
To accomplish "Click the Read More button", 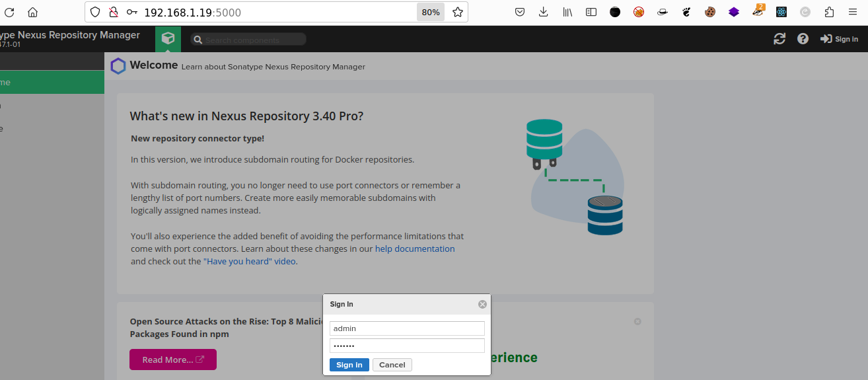I will point(173,360).
